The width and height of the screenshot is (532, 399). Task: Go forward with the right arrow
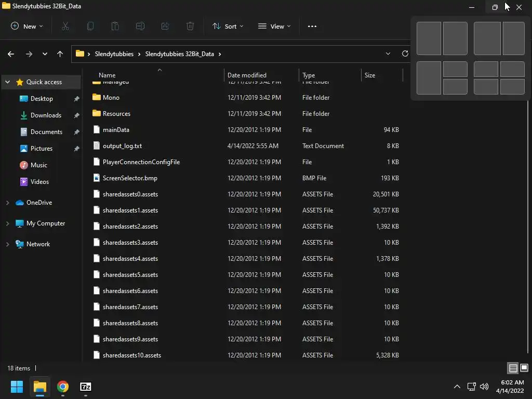[x=29, y=54]
